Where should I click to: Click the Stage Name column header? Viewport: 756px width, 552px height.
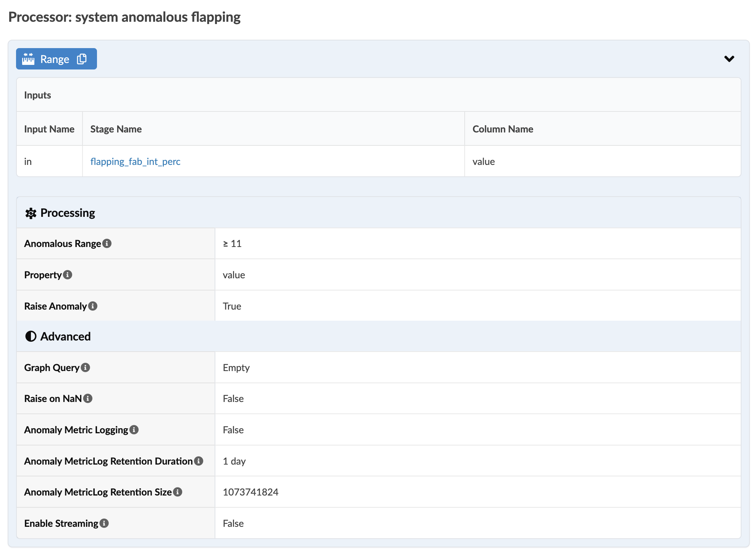(x=116, y=129)
